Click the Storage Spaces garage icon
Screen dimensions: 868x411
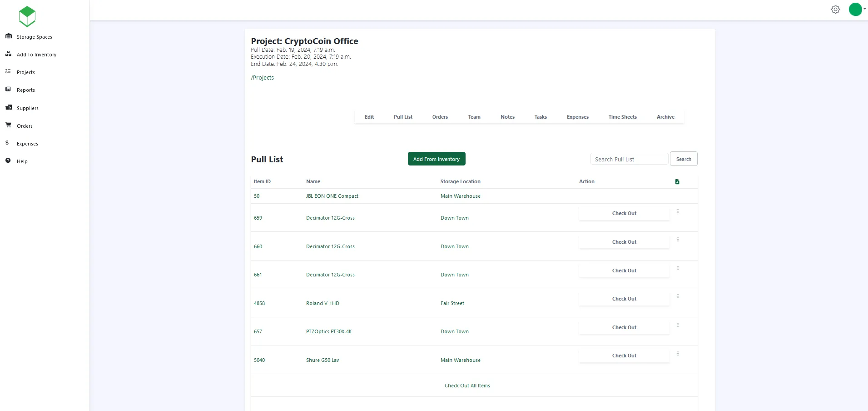[x=8, y=36]
